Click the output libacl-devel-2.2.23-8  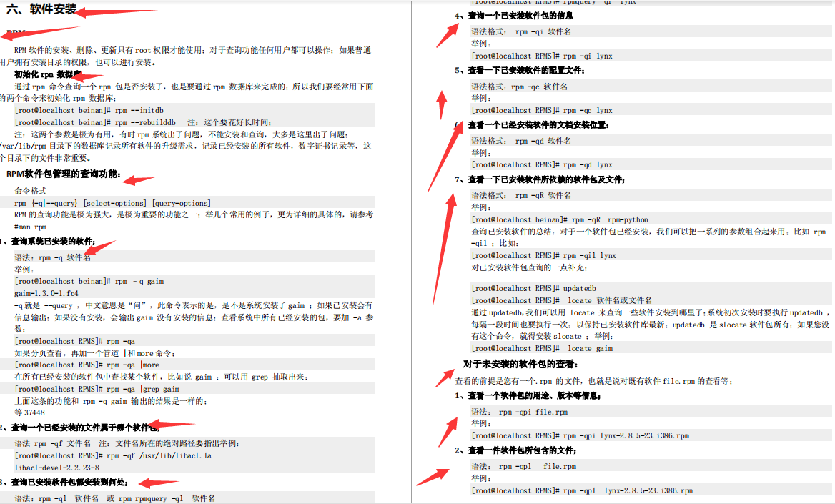click(x=56, y=468)
